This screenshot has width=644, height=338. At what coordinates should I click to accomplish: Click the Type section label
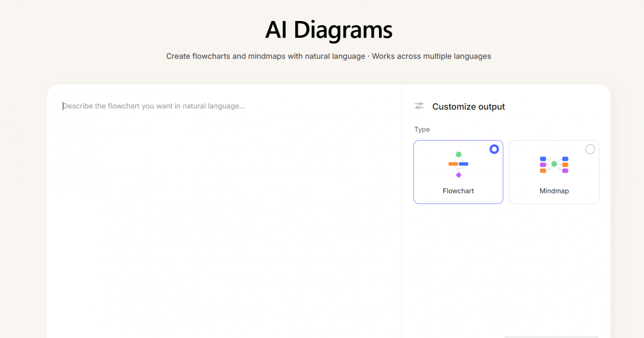coord(422,130)
